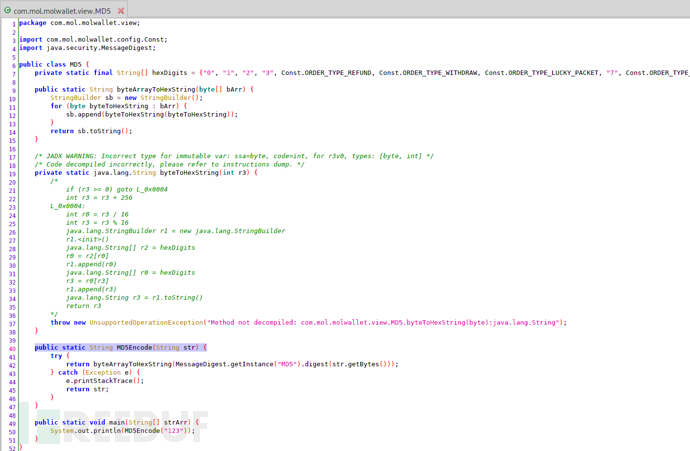690x451 pixels.
Task: Click the 'public class MD5' declaration
Action: pos(54,64)
